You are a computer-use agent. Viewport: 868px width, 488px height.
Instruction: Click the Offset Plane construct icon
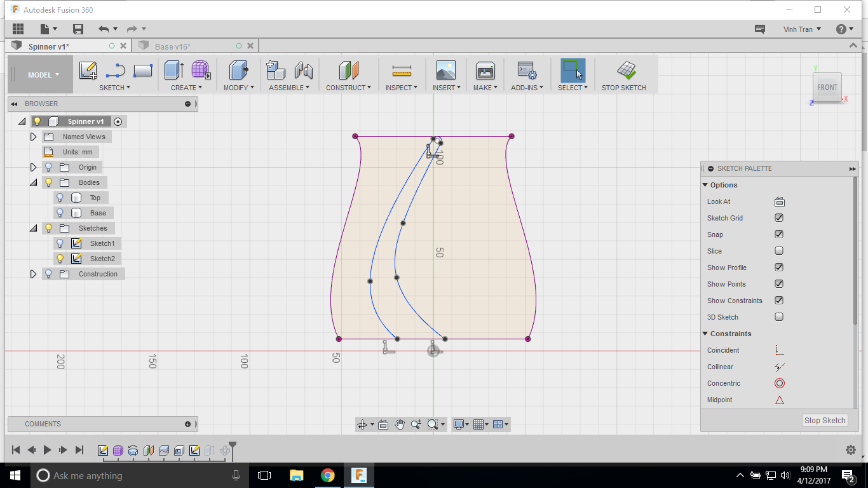coord(348,71)
